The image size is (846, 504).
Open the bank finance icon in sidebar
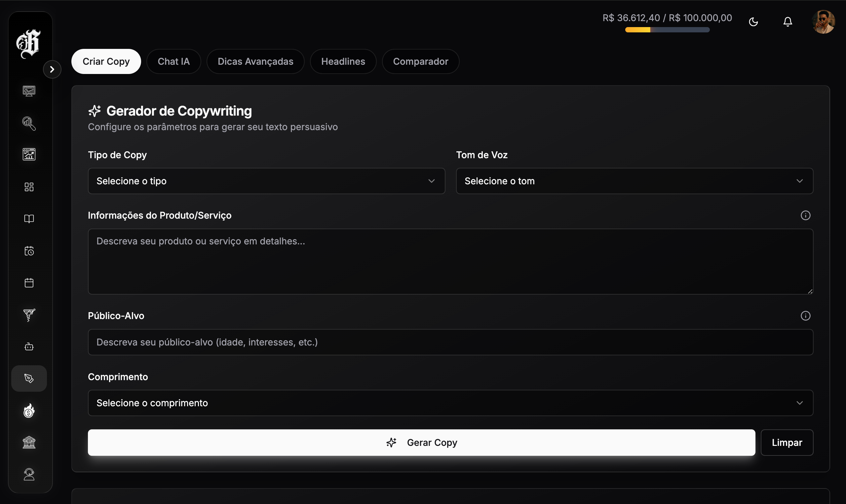coord(29,442)
